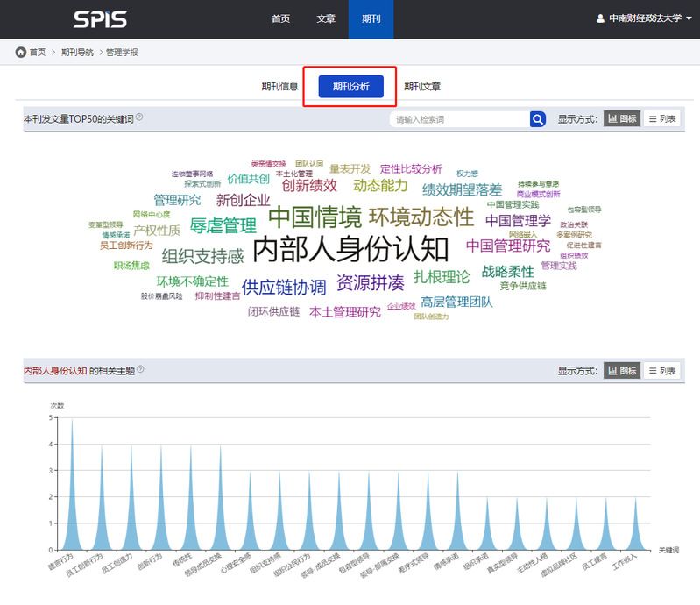Screen dimensions: 700x605
Task: Click the SPIS logo
Action: pos(100,19)
